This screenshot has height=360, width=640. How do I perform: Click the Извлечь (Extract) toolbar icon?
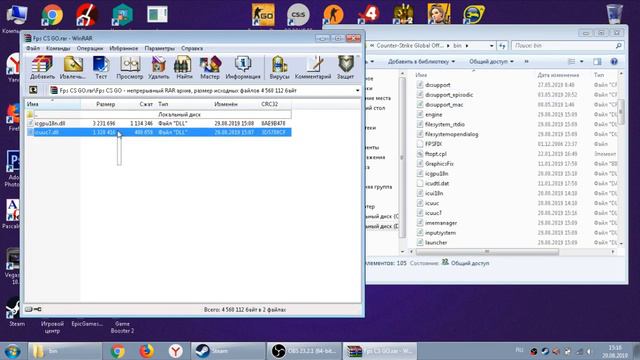coord(73,67)
